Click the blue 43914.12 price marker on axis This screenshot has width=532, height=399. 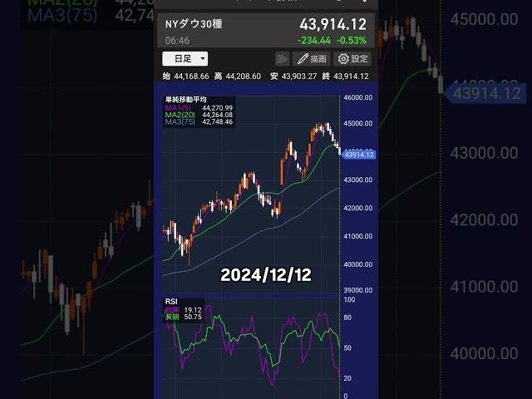[x=358, y=155]
